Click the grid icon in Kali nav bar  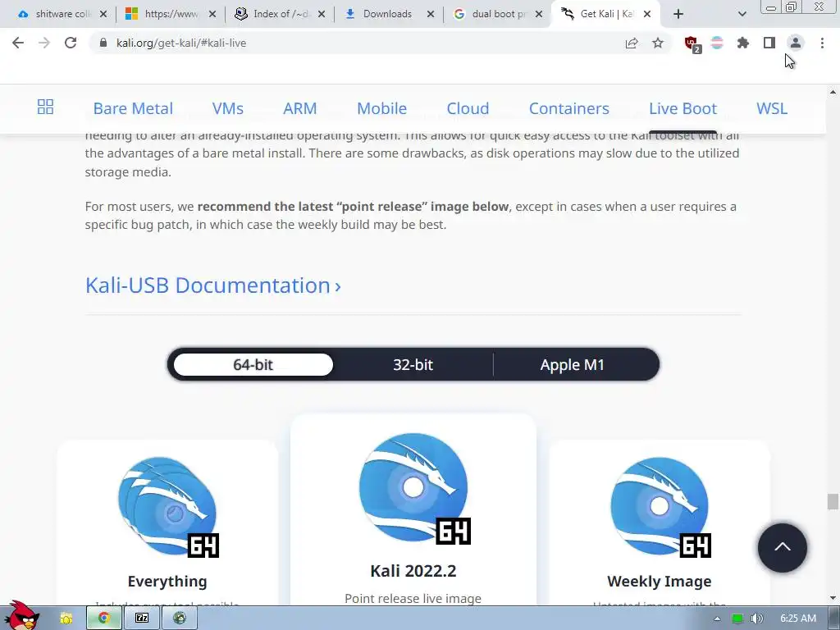(x=46, y=107)
